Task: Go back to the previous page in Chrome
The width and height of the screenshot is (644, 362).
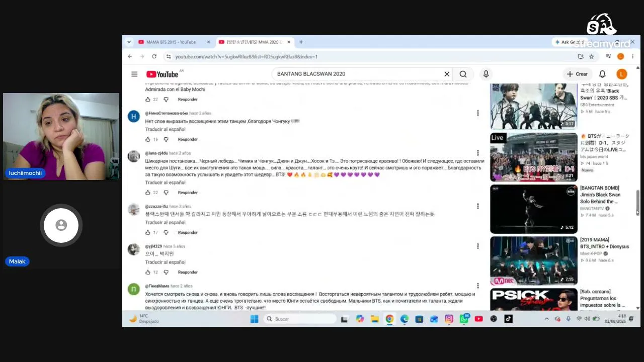Action: pos(130,56)
